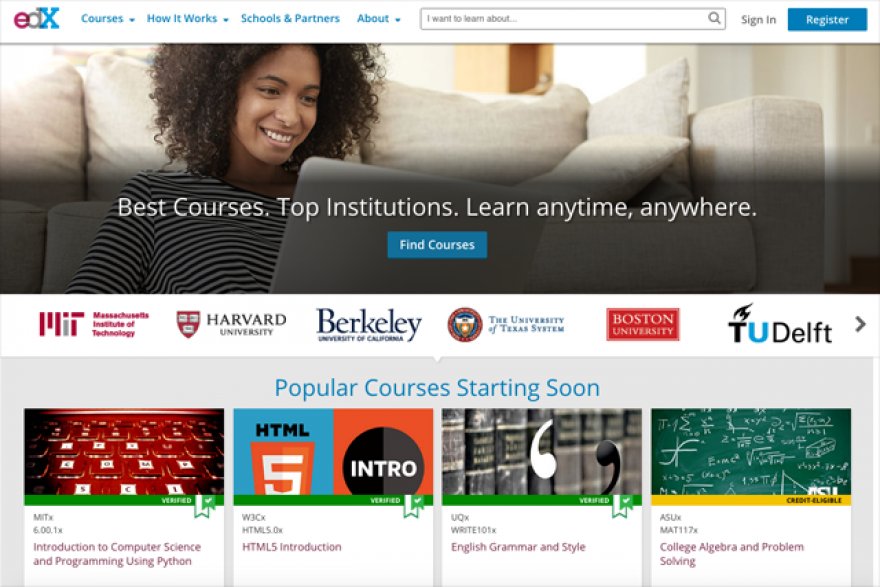This screenshot has height=587, width=880.
Task: Open the MIT logo in the partner carousel
Action: click(x=94, y=324)
